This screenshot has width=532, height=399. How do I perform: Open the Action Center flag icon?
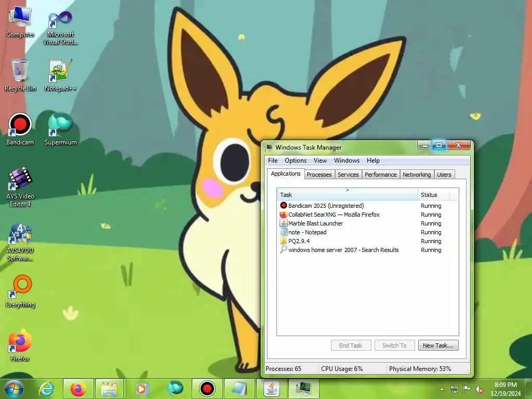tap(467, 389)
